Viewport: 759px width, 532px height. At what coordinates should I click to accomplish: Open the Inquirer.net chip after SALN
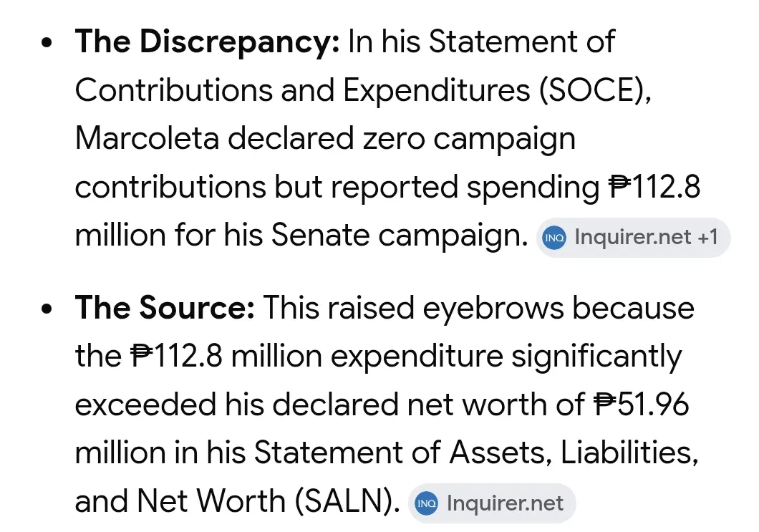(493, 503)
